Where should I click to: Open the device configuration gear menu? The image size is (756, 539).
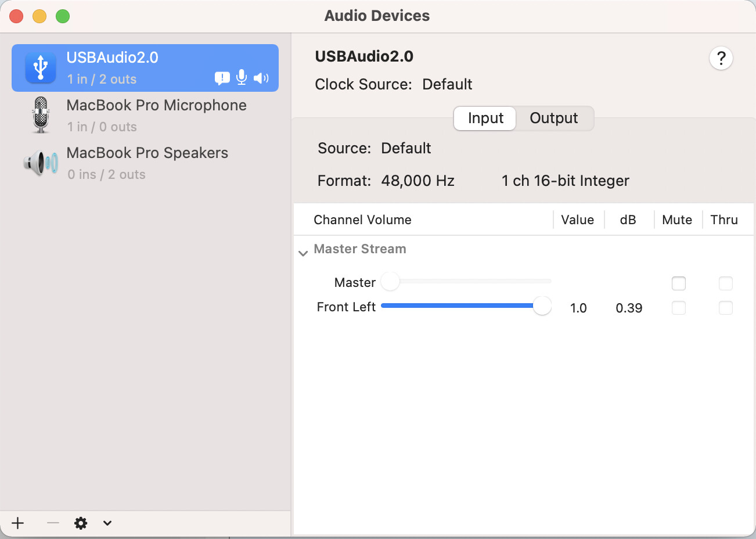click(x=81, y=523)
